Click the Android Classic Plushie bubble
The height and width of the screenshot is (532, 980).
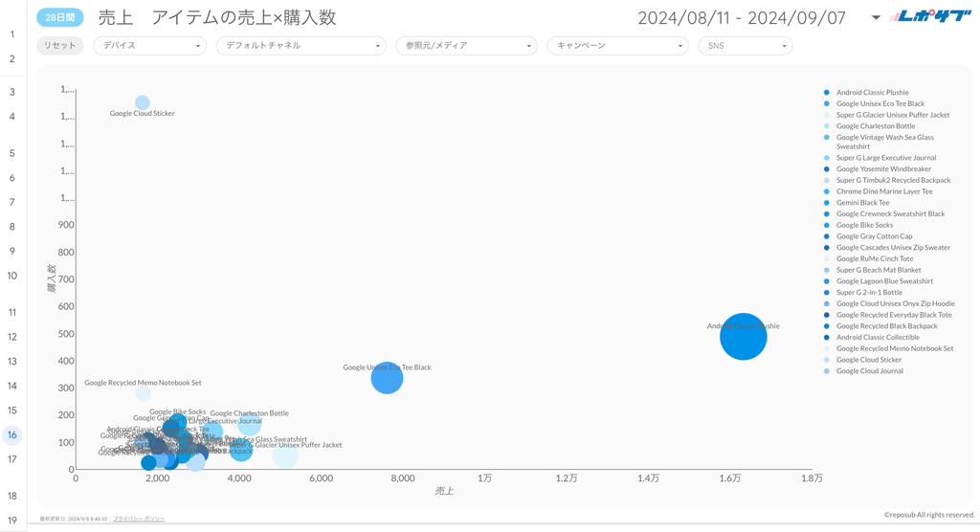743,337
